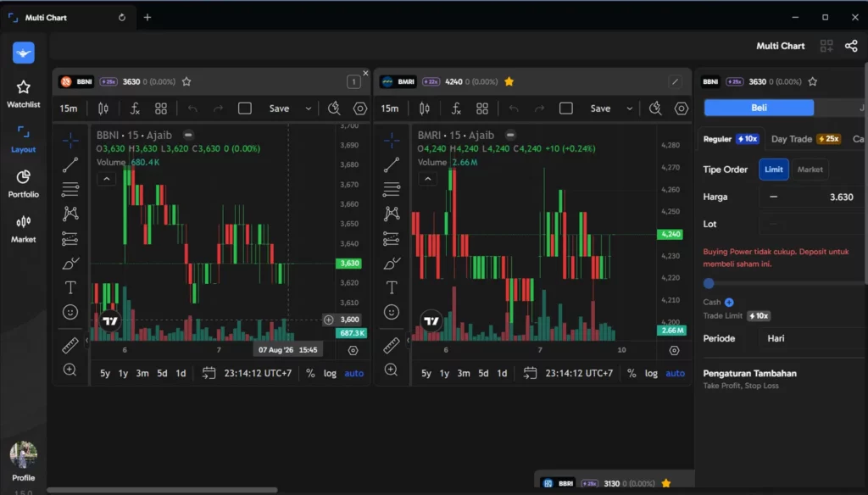868x495 pixels.
Task: Click the add chart layout grid icon
Action: (x=826, y=46)
